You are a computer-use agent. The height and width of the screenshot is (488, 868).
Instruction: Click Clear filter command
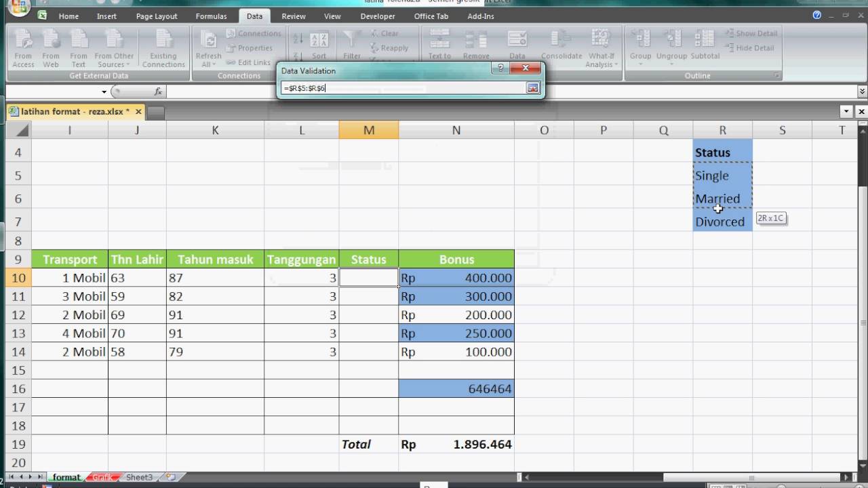click(x=384, y=33)
